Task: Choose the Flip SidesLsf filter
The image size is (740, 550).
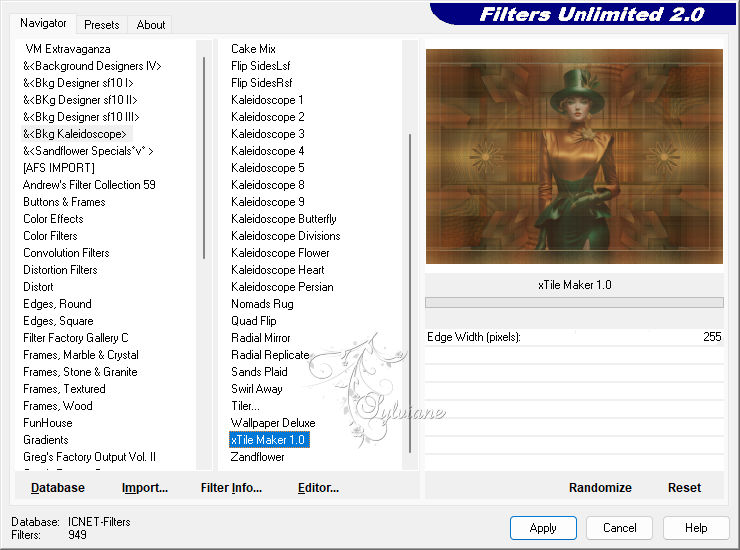Action: pos(261,66)
